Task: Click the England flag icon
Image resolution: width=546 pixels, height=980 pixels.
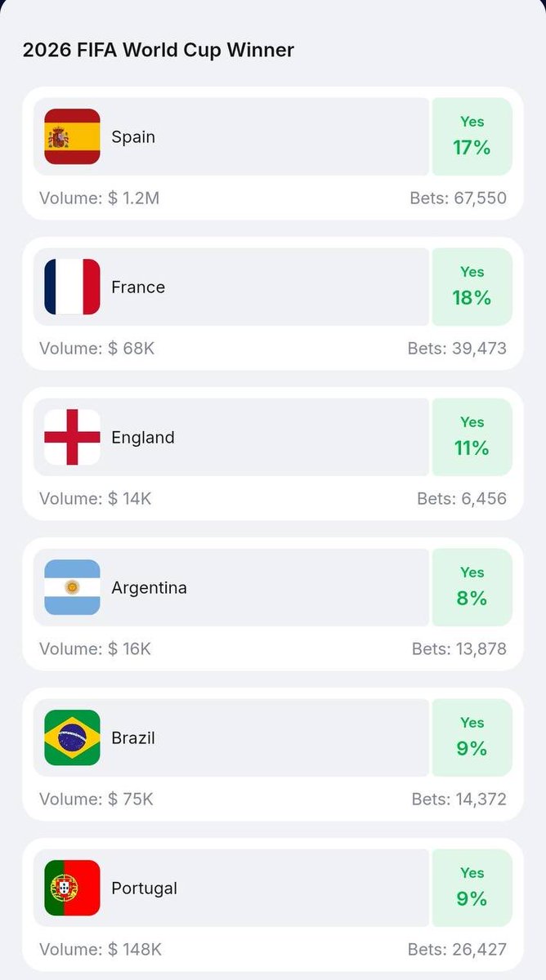Action: coord(72,437)
